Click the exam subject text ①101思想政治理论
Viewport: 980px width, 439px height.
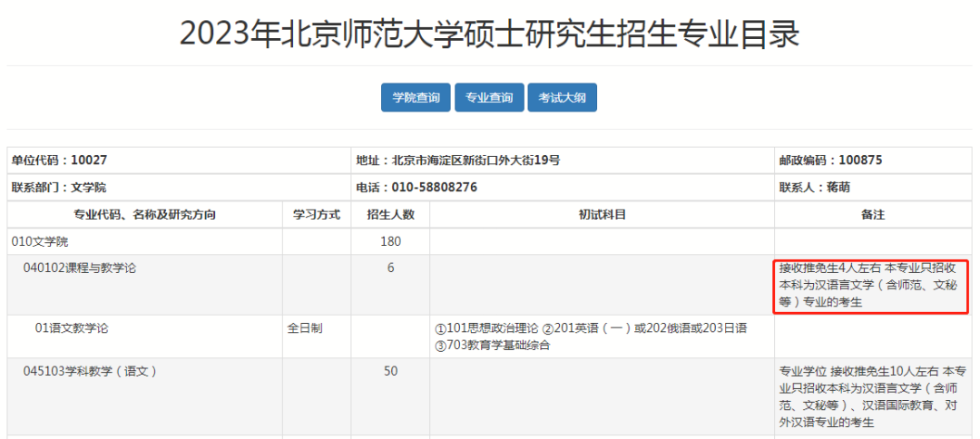(x=486, y=328)
